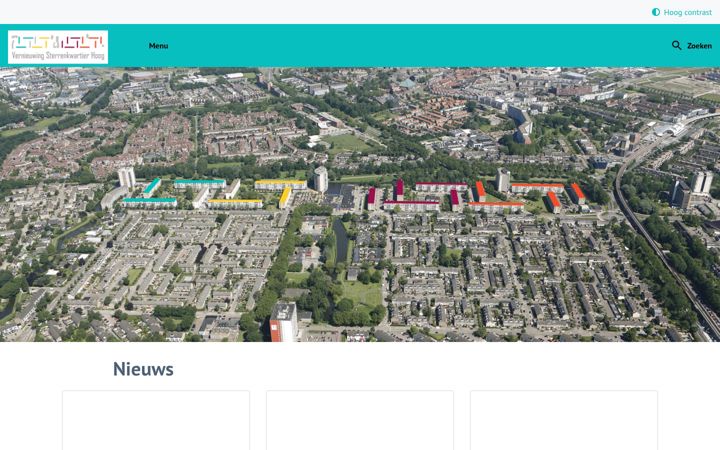The height and width of the screenshot is (450, 720).
Task: Click the magnifying glass search icon
Action: 676,45
